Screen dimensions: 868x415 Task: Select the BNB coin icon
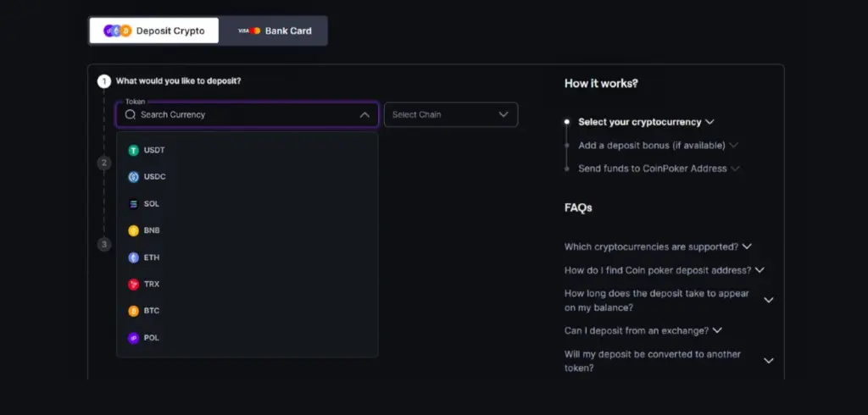tap(133, 230)
